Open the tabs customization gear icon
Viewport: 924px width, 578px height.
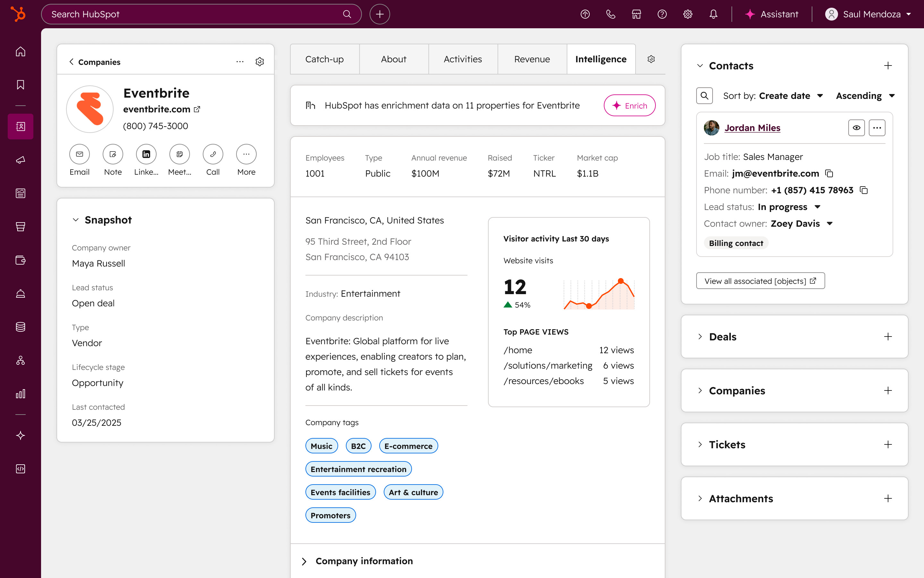coord(651,59)
